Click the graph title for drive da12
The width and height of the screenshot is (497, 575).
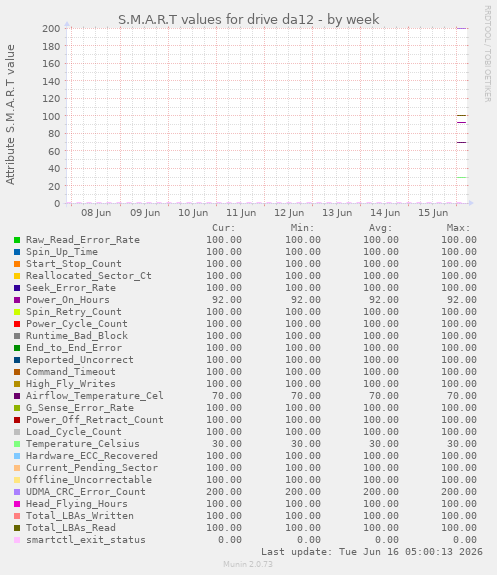(248, 19)
